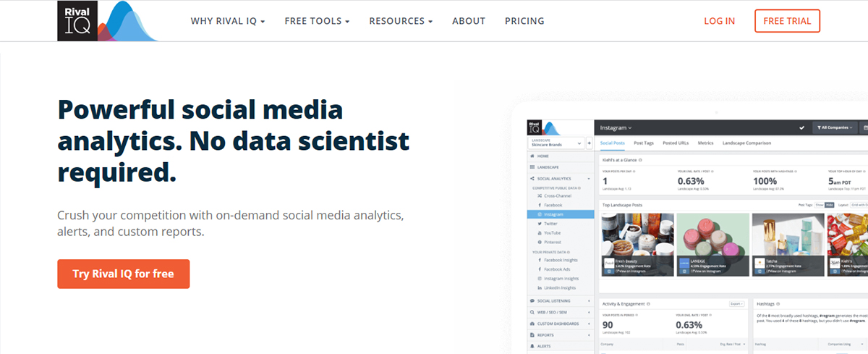Open the WHY RIVAL IQ dropdown menu
This screenshot has height=354, width=868.
coord(228,21)
